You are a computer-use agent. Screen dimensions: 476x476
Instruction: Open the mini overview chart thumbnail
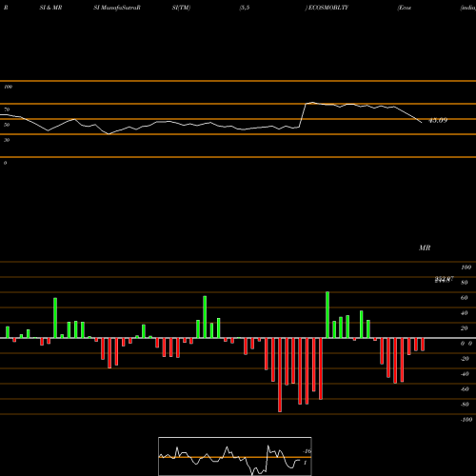[x=235, y=456]
